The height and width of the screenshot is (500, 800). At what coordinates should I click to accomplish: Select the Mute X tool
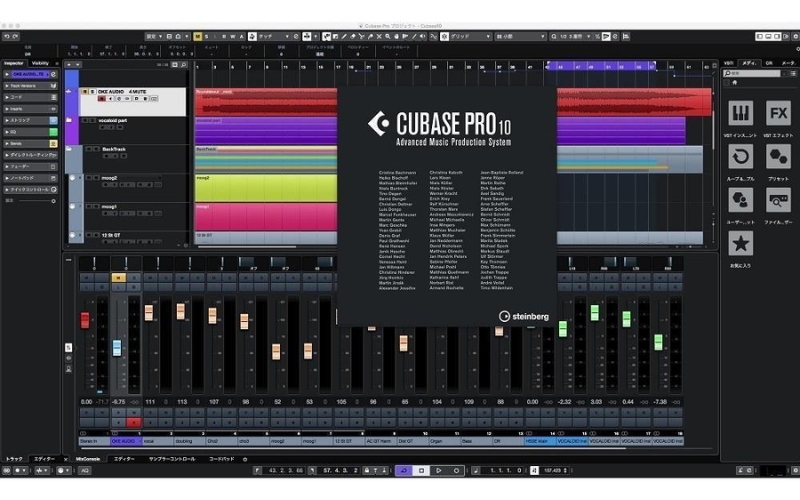pyautogui.click(x=379, y=36)
